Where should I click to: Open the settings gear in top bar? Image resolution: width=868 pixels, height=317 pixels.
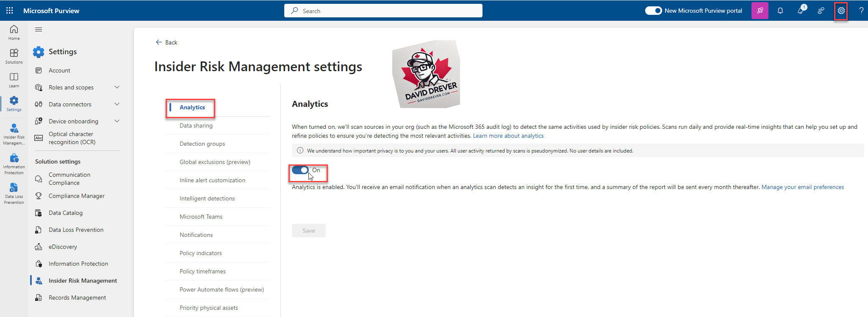point(841,11)
